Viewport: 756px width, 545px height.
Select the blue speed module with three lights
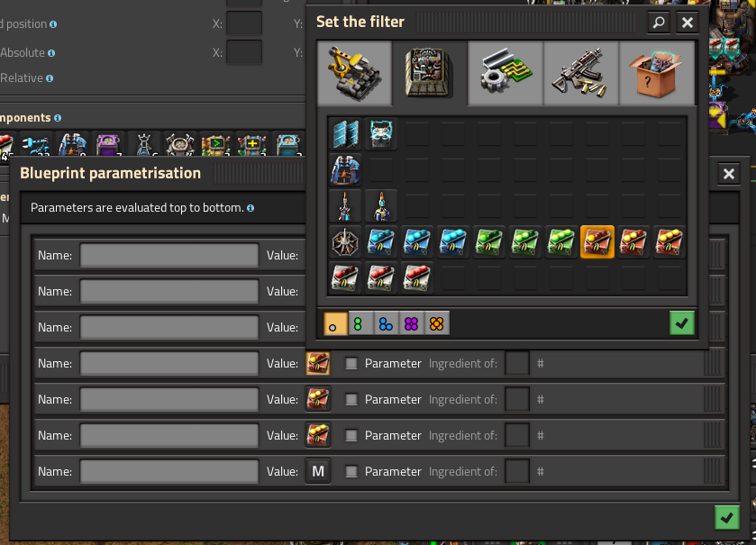[453, 242]
